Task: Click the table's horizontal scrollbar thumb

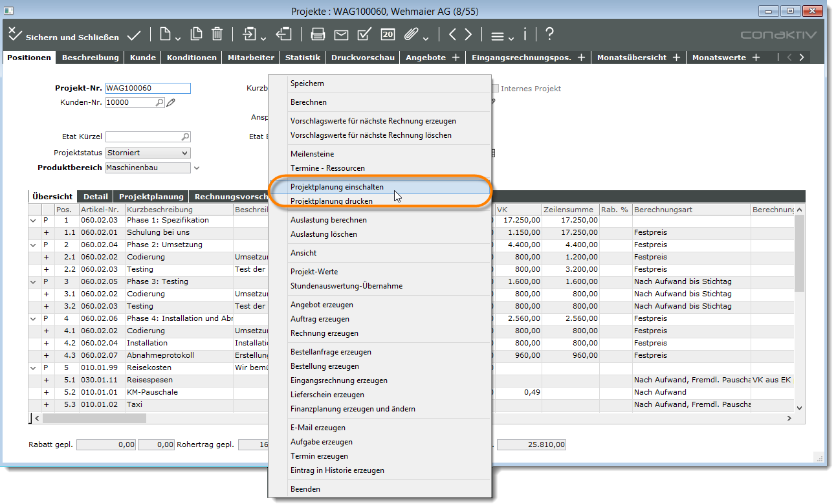Action: tap(94, 418)
